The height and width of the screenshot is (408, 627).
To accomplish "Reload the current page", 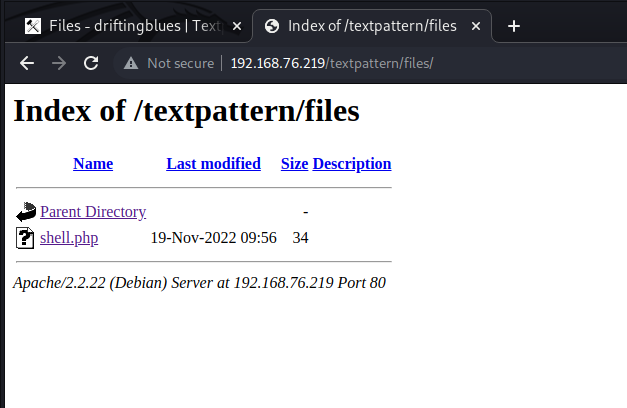I will pos(91,63).
